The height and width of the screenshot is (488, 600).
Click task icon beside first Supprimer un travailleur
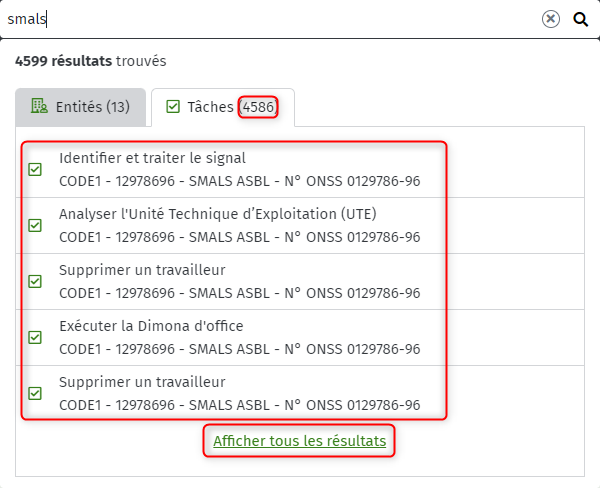pyautogui.click(x=35, y=281)
